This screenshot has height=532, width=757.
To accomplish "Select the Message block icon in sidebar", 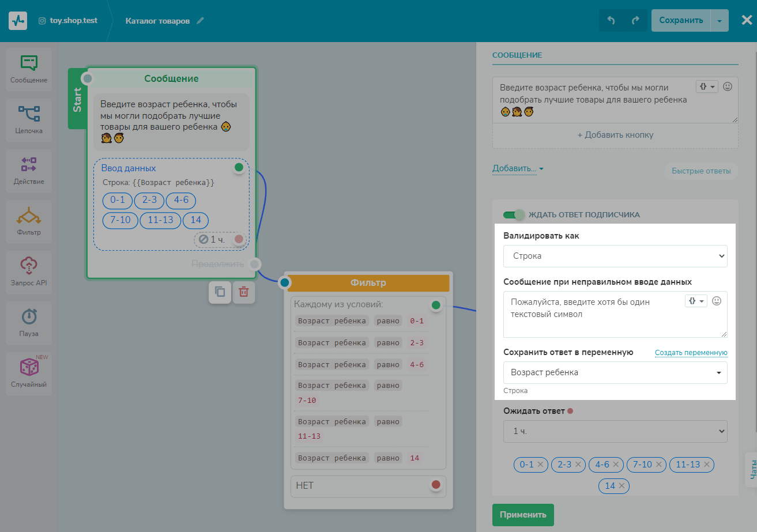I will pos(29,64).
